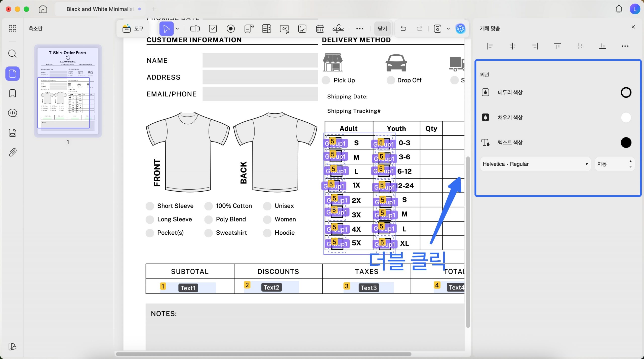Open the Helvetica Regular font dropdown

click(x=535, y=164)
